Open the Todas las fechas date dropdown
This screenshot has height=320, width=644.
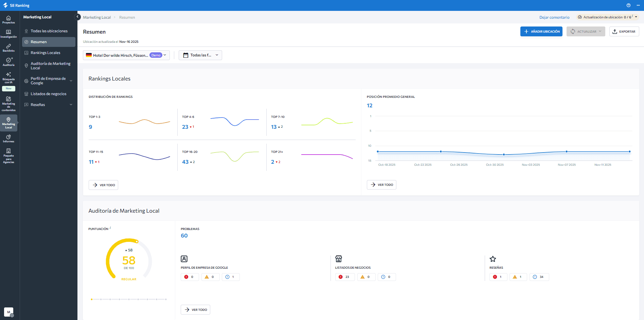coord(200,55)
